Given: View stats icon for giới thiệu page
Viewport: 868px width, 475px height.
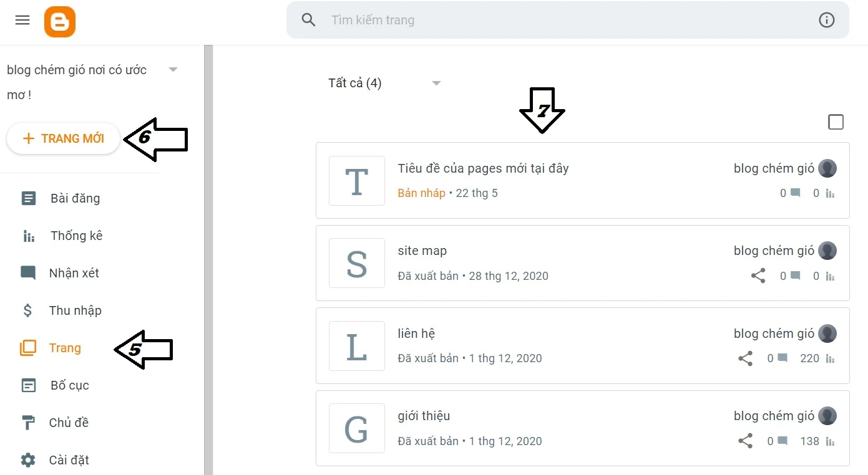Looking at the screenshot, I should [830, 441].
